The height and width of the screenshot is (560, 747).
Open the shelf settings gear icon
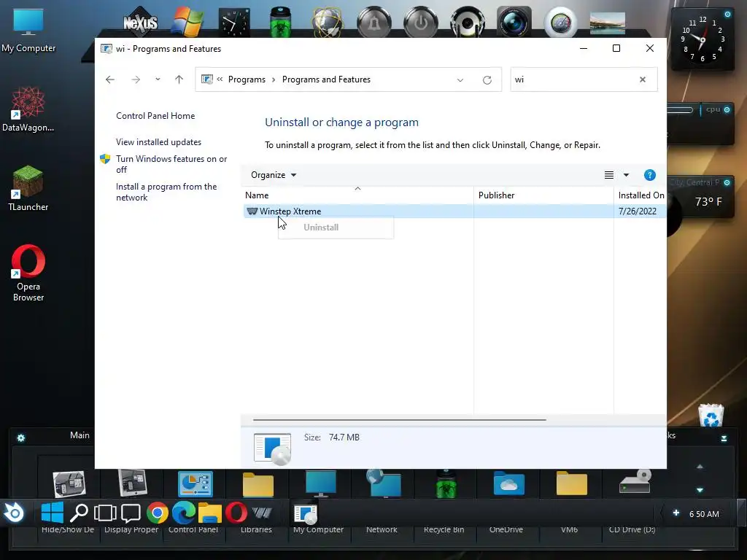pos(21,438)
